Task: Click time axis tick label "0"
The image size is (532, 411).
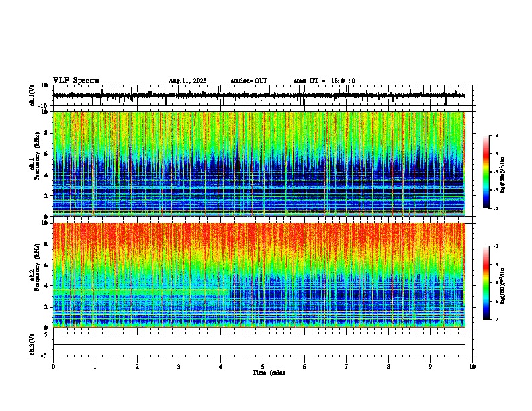Action: click(53, 367)
